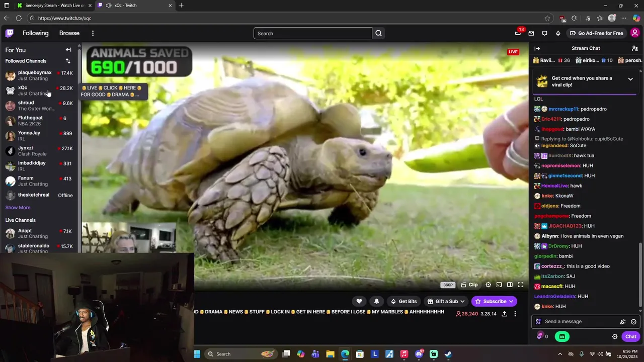Click the chat scrollbar
The width and height of the screenshot is (644, 362).
tap(640, 274)
